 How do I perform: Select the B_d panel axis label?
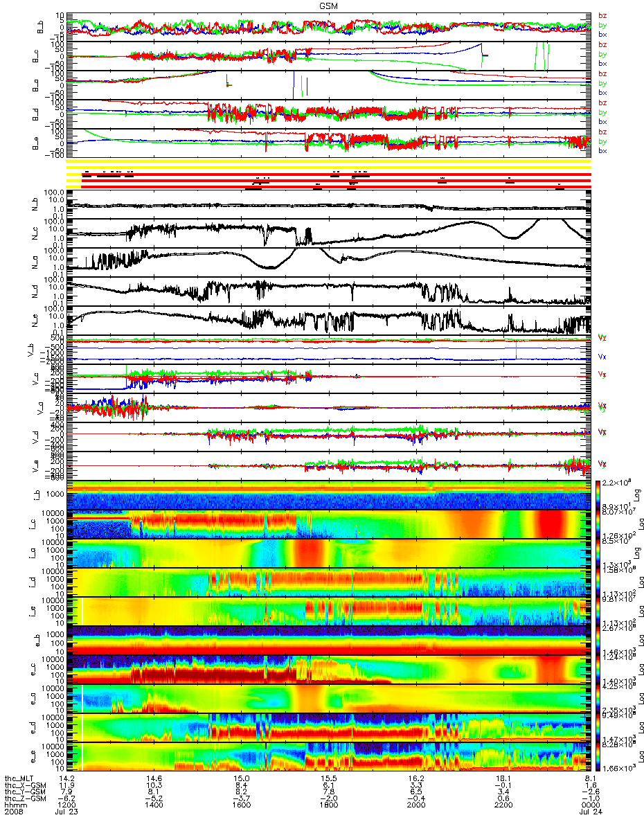tap(35, 113)
